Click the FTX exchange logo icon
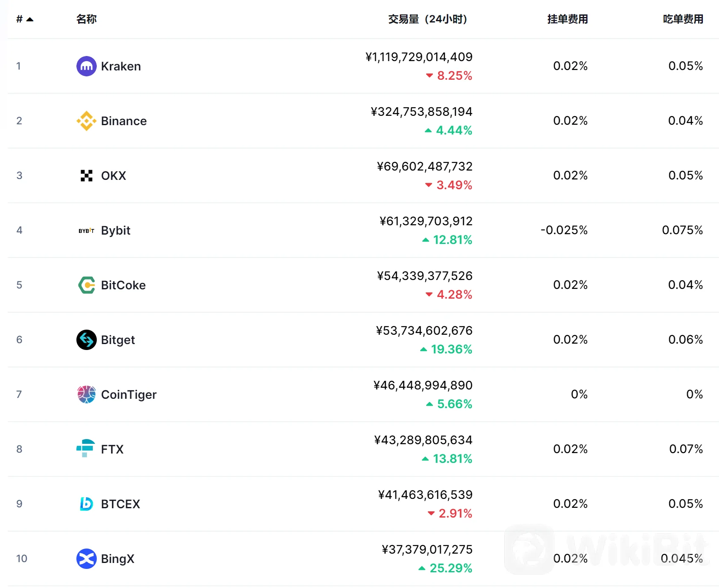719x588 pixels. click(x=86, y=448)
